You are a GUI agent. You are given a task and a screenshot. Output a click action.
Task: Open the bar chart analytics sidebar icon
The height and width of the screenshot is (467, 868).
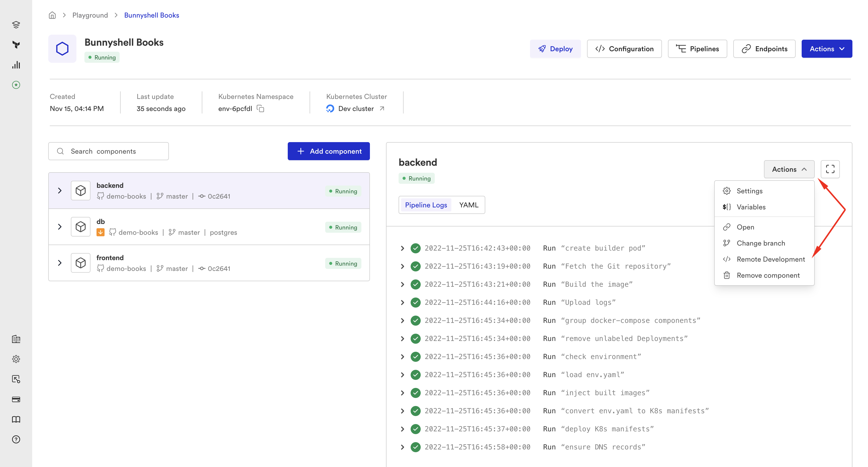tap(16, 65)
